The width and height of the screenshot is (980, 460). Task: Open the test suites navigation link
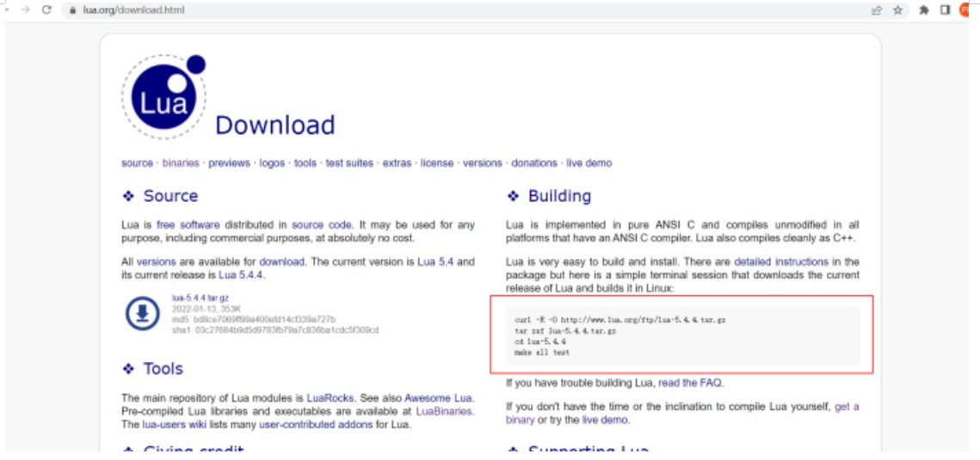tap(349, 163)
